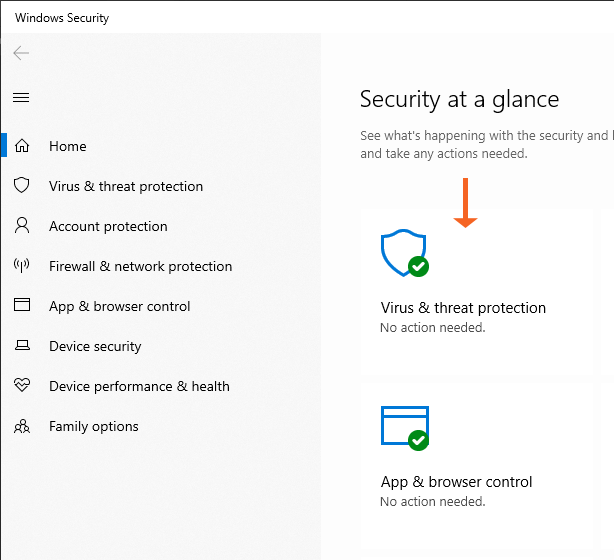Click the person icon for Account protection
The width and height of the screenshot is (614, 560).
tap(22, 226)
